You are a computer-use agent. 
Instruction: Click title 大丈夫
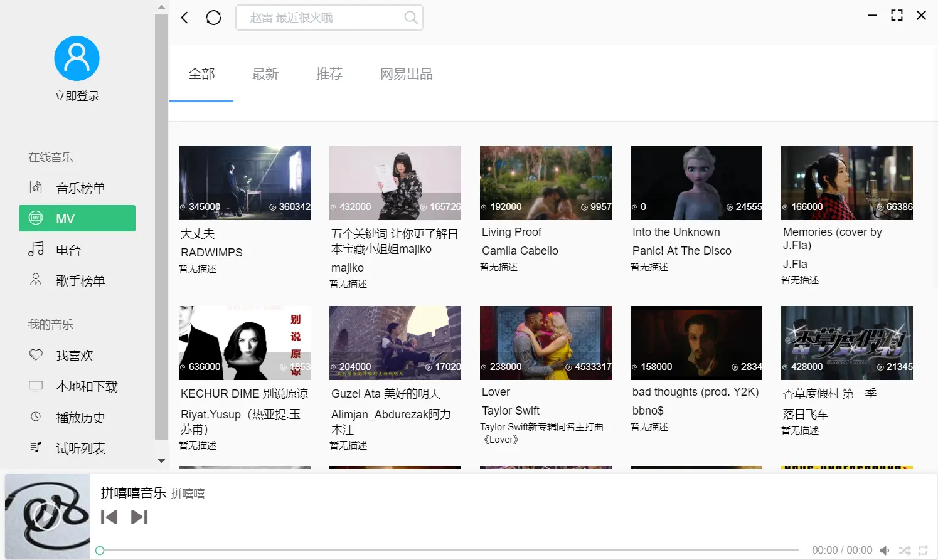tap(198, 234)
